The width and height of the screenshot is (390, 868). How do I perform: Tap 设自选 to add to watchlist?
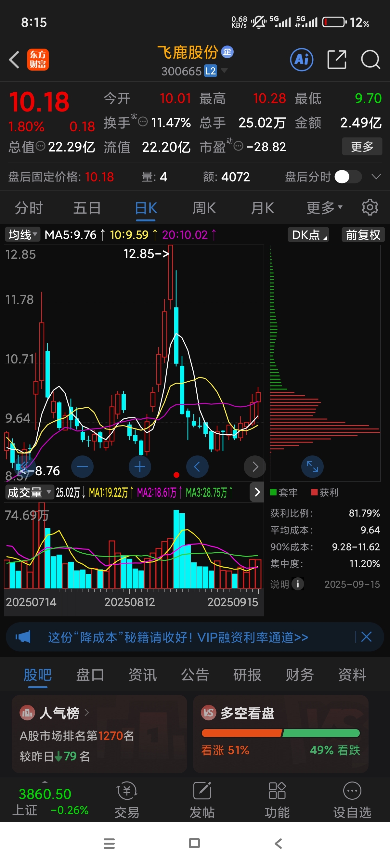coord(352,800)
